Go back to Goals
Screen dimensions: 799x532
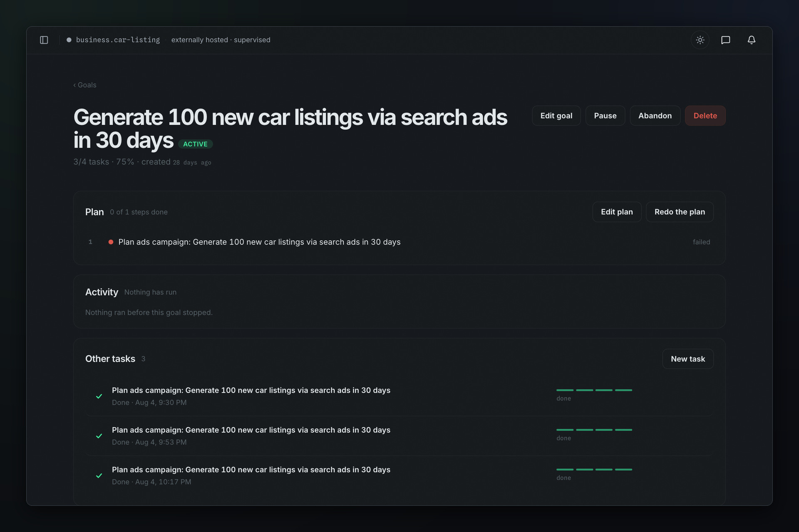click(85, 85)
